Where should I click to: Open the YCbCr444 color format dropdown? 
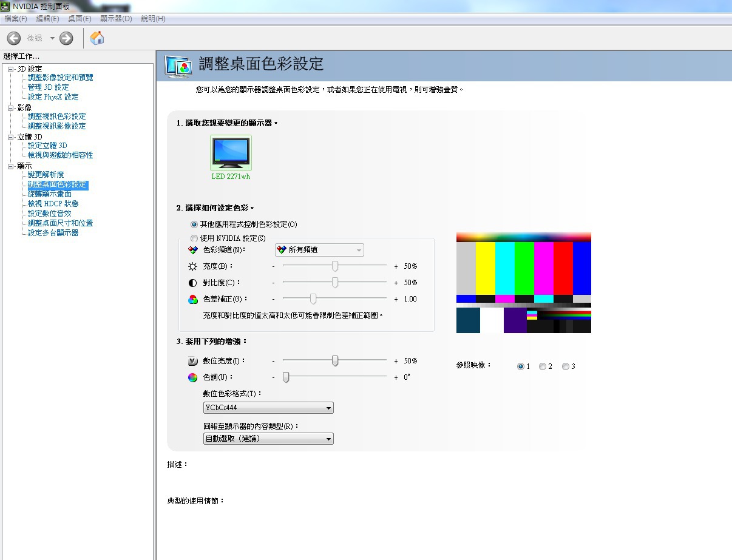pos(268,408)
